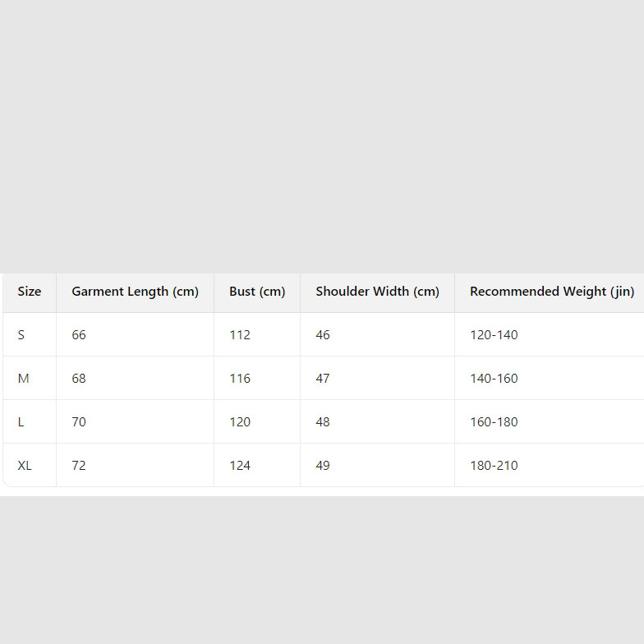Click the size L row label
This screenshot has width=644, height=644.
[21, 422]
